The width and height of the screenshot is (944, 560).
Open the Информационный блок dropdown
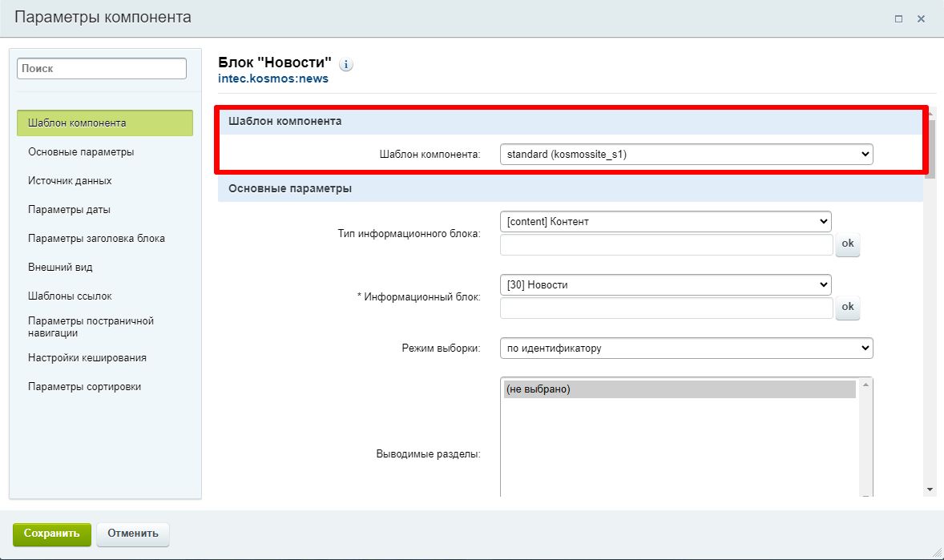[666, 285]
